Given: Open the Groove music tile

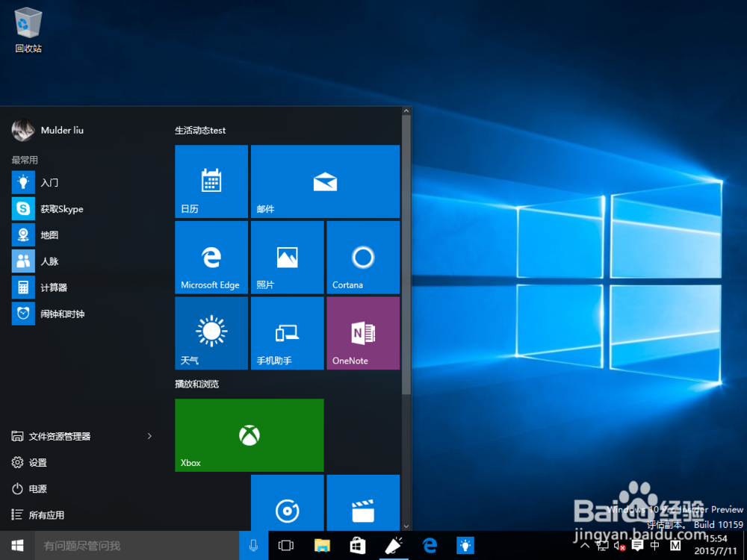Looking at the screenshot, I should click(288, 503).
